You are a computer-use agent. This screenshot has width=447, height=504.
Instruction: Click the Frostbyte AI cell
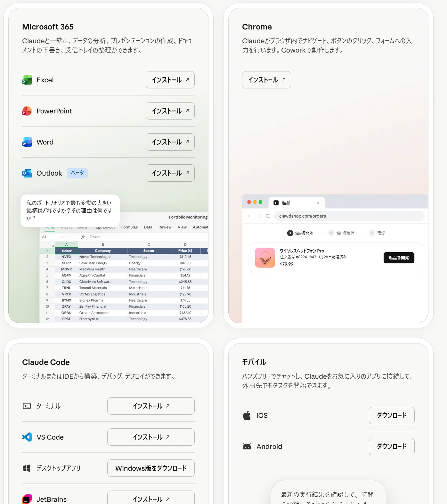click(x=103, y=319)
